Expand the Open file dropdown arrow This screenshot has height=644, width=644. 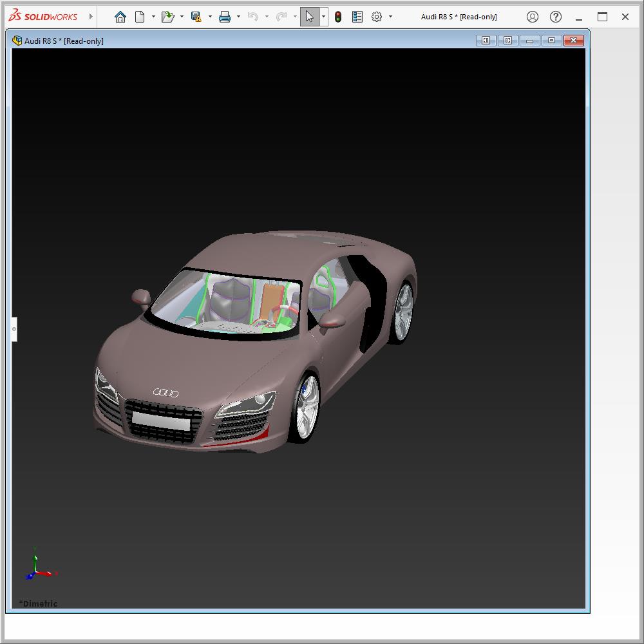tap(182, 17)
